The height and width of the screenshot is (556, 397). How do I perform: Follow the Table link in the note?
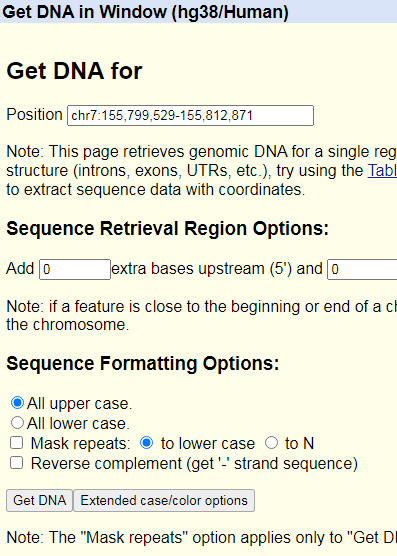pyautogui.click(x=382, y=171)
